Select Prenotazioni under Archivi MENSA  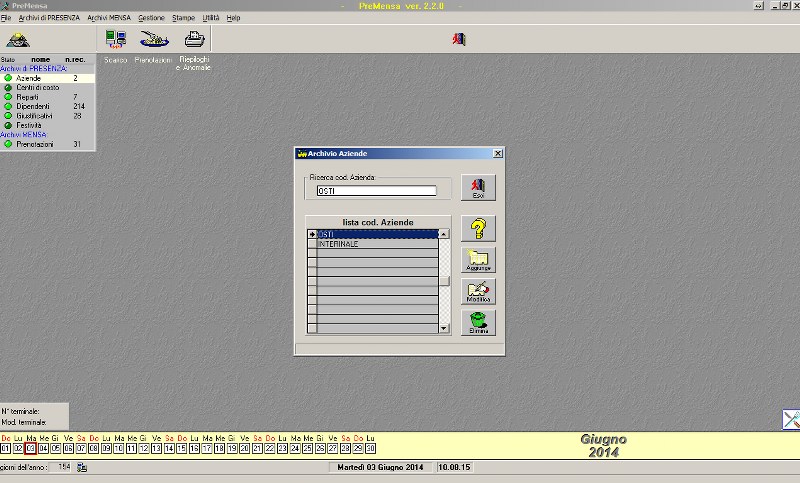pyautogui.click(x=35, y=144)
